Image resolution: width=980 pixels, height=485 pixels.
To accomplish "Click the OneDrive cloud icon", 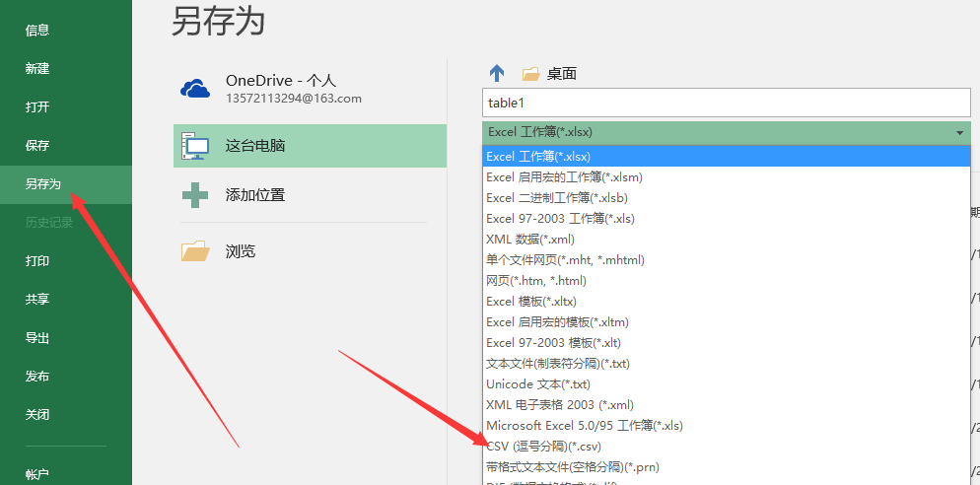I will [x=195, y=89].
